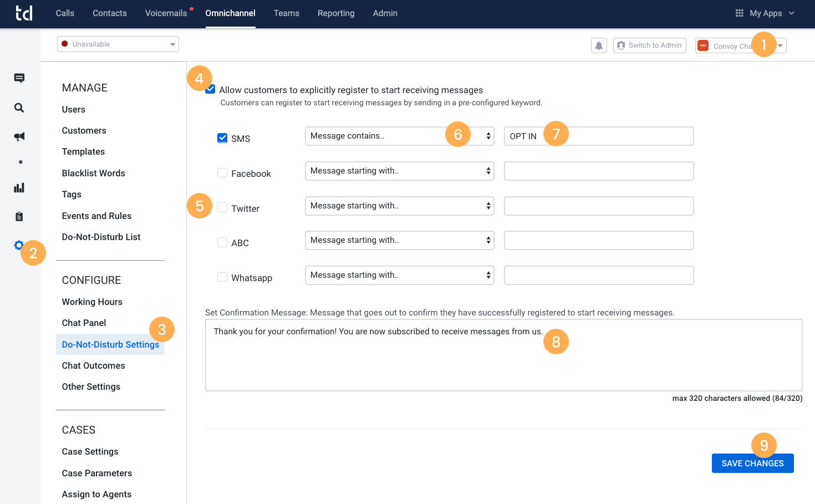815x504 pixels.
Task: Click the Whatsapp keyword input field
Action: point(599,275)
